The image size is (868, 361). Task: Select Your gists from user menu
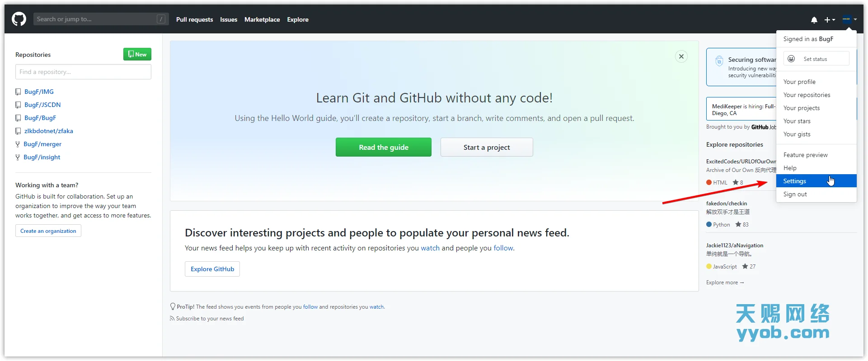(x=816, y=134)
